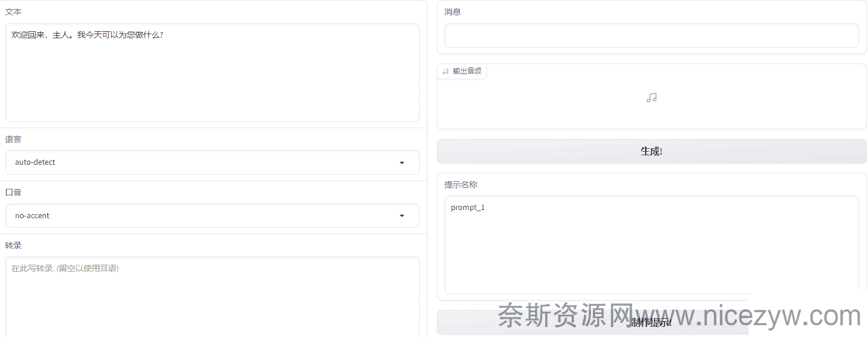Click the 文本 label
This screenshot has width=868, height=337.
tap(14, 12)
